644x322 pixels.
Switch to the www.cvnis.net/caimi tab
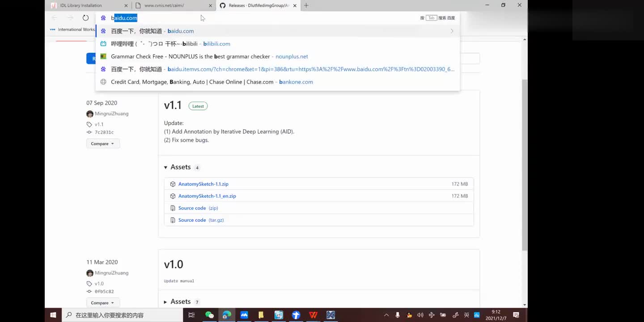pos(164,5)
